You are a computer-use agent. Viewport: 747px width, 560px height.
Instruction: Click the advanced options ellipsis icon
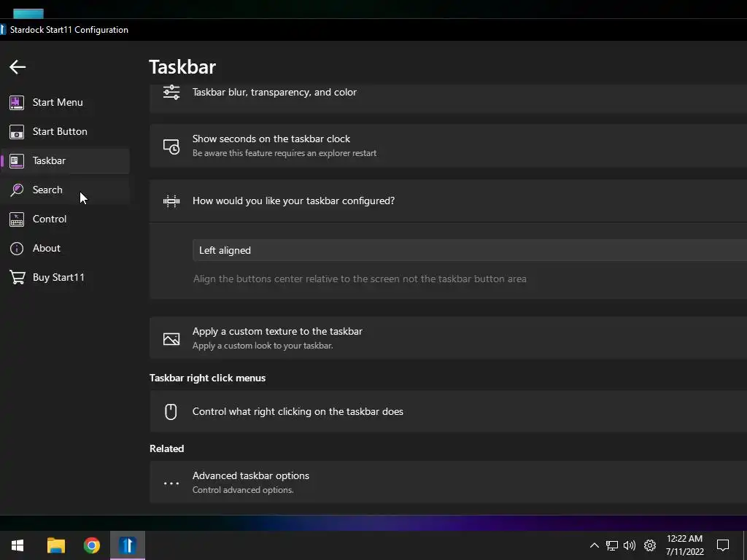171,483
